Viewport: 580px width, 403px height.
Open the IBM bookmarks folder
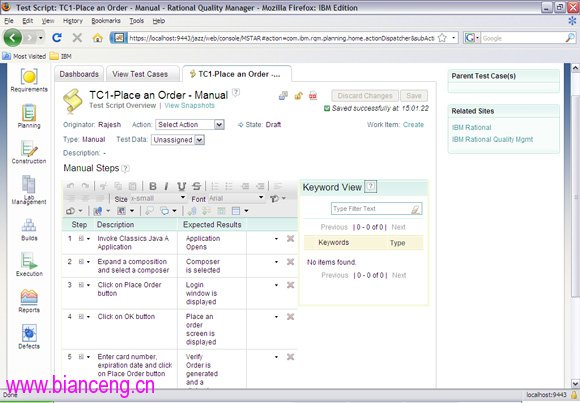tap(61, 56)
